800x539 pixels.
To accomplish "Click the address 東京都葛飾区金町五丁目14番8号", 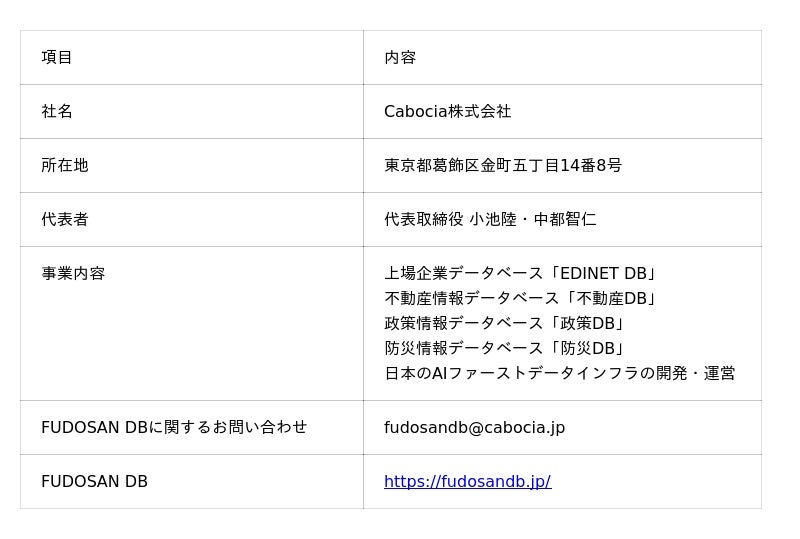I will 503,165.
